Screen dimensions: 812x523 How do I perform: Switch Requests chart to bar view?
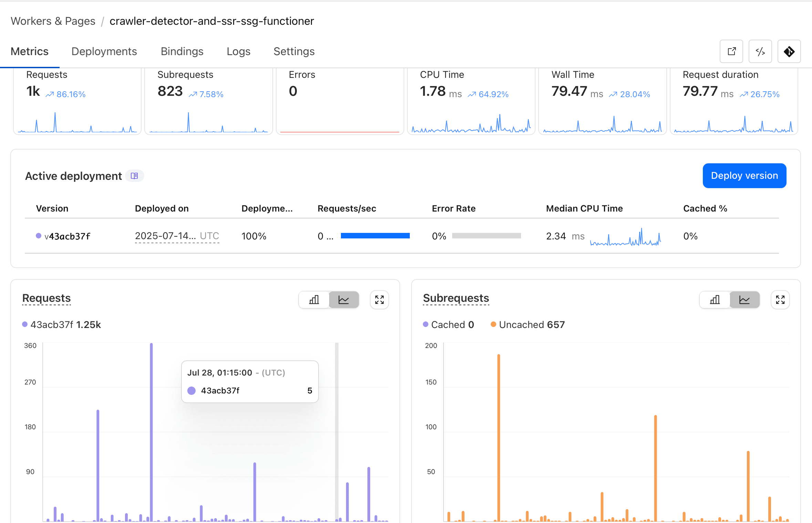(313, 300)
